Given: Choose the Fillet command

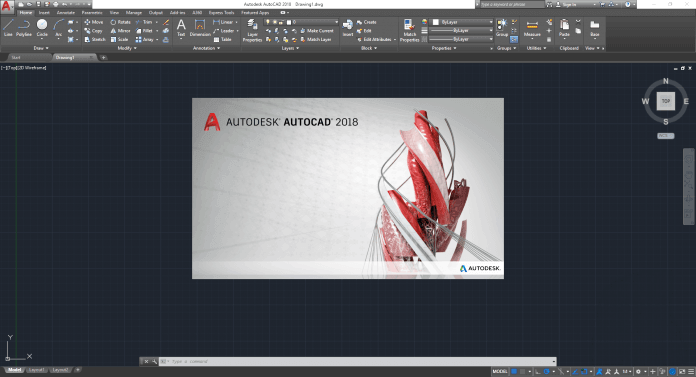Looking at the screenshot, I should click(144, 31).
